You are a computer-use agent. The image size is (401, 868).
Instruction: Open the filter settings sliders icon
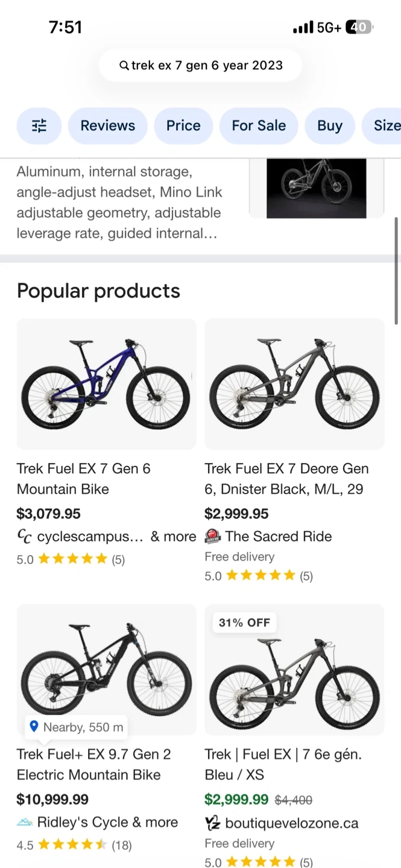39,125
